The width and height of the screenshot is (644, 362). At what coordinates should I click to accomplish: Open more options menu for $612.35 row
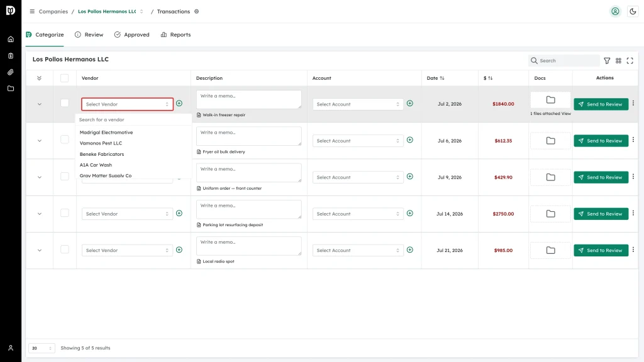pos(633,140)
